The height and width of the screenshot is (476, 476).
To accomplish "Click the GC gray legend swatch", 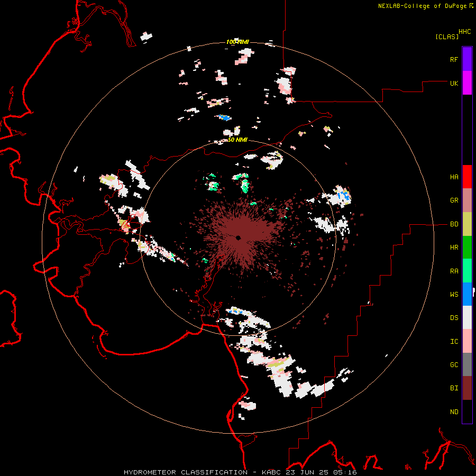I will (467, 364).
